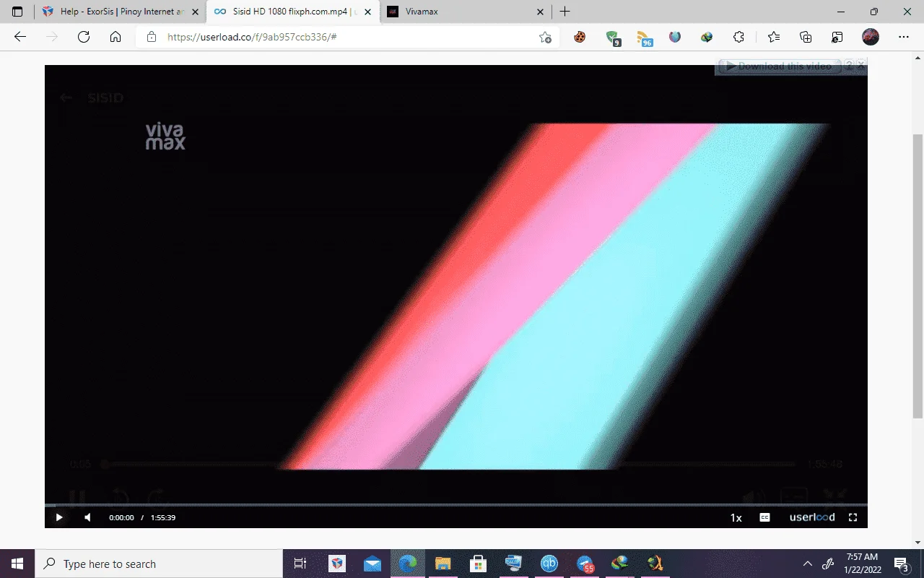Open the Internet Explorer mode icon

(837, 37)
